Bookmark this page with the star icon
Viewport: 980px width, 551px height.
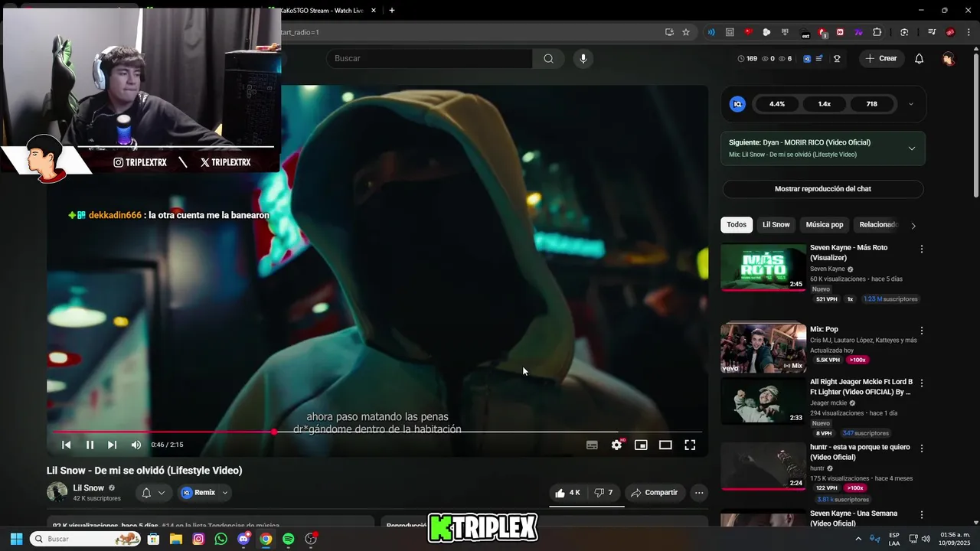[x=686, y=32]
